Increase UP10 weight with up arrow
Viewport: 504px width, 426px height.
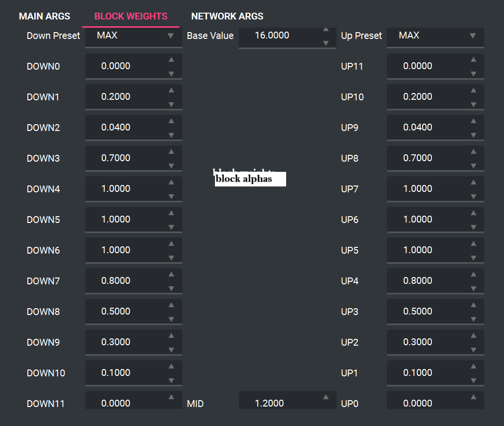(x=473, y=90)
